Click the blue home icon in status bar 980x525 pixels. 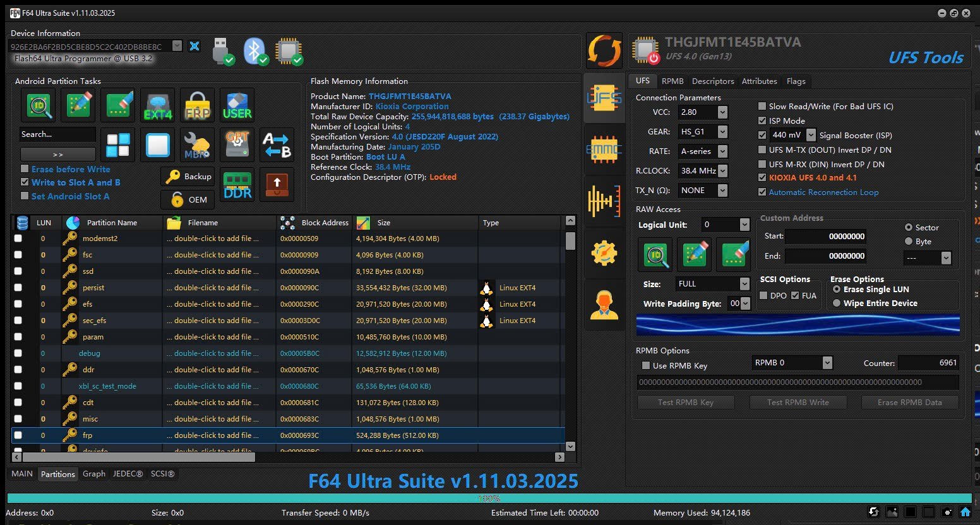pyautogui.click(x=965, y=512)
